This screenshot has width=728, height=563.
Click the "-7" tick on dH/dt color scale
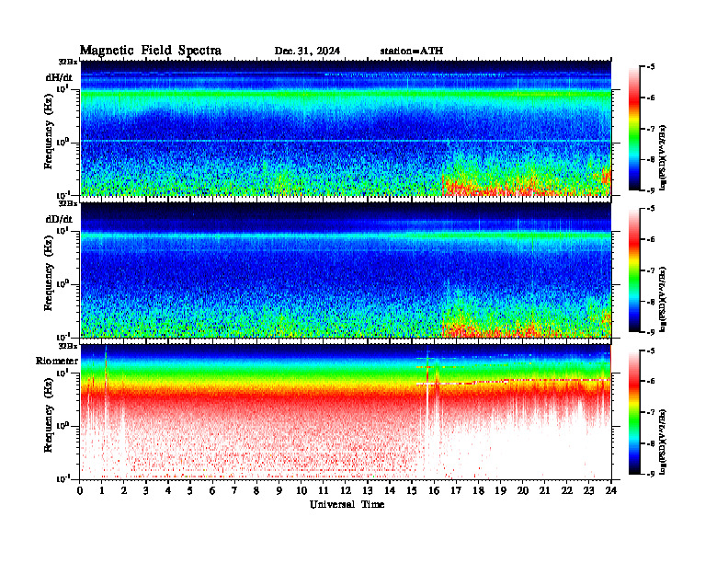(x=651, y=129)
